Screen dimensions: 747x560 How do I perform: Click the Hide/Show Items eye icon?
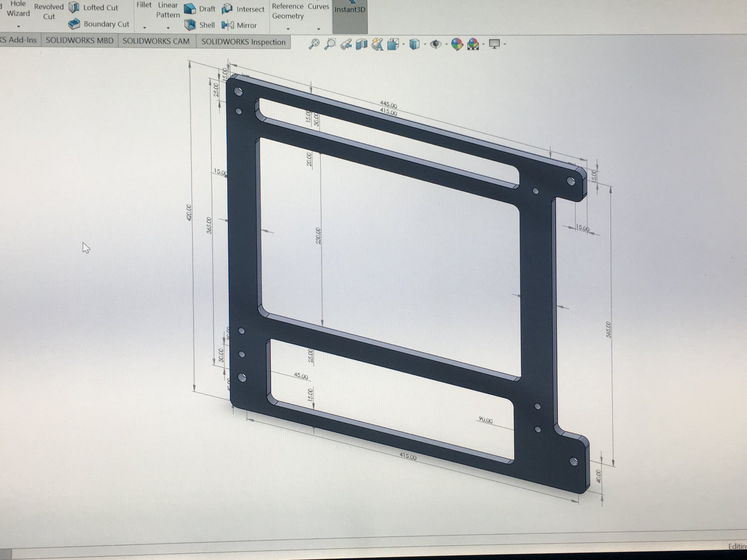436,44
